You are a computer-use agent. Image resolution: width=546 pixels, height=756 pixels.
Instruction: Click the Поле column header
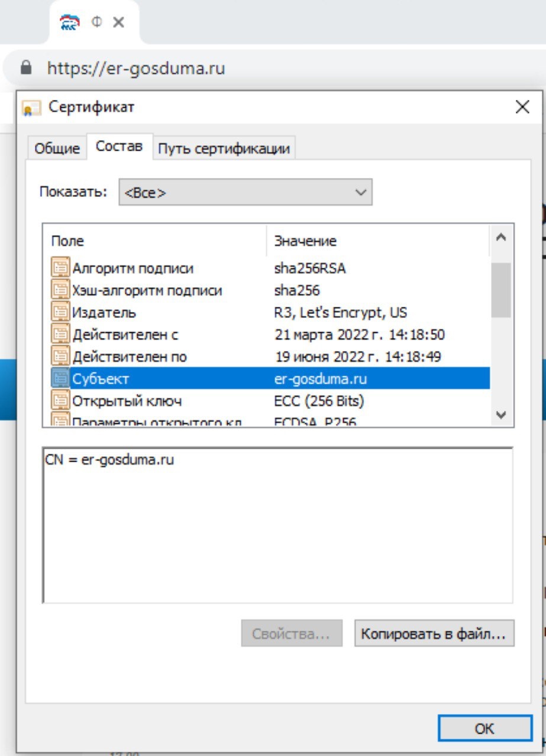[155, 241]
